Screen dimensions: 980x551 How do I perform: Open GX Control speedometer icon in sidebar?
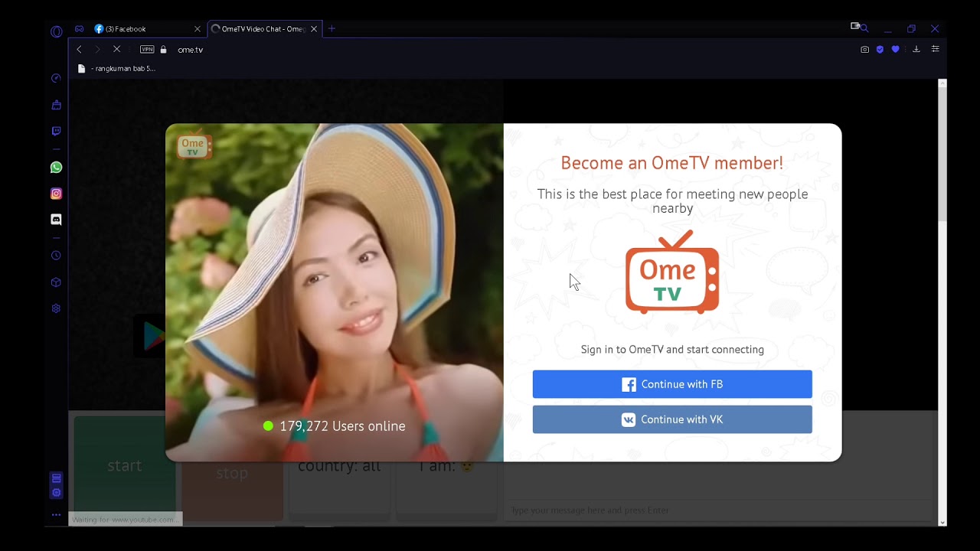(56, 78)
